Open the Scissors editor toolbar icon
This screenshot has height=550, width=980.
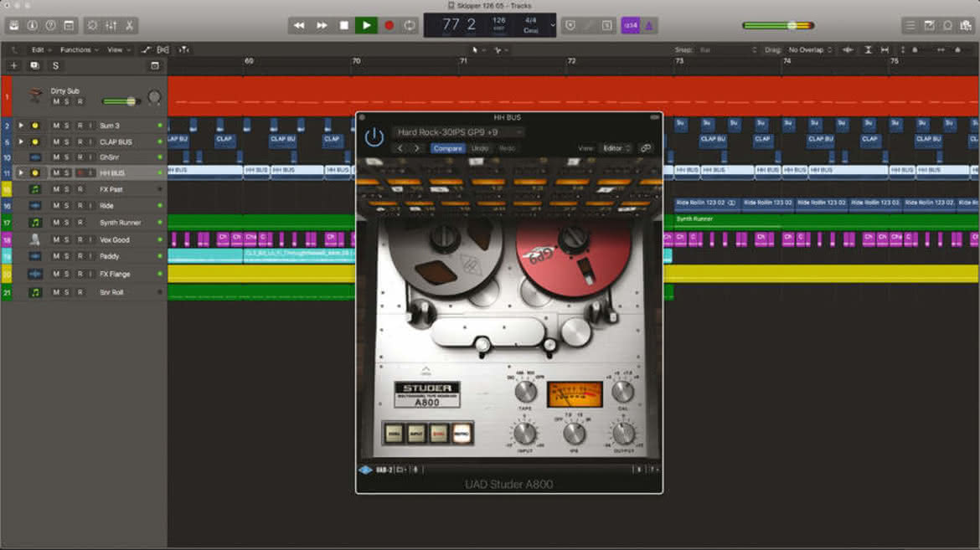[129, 26]
